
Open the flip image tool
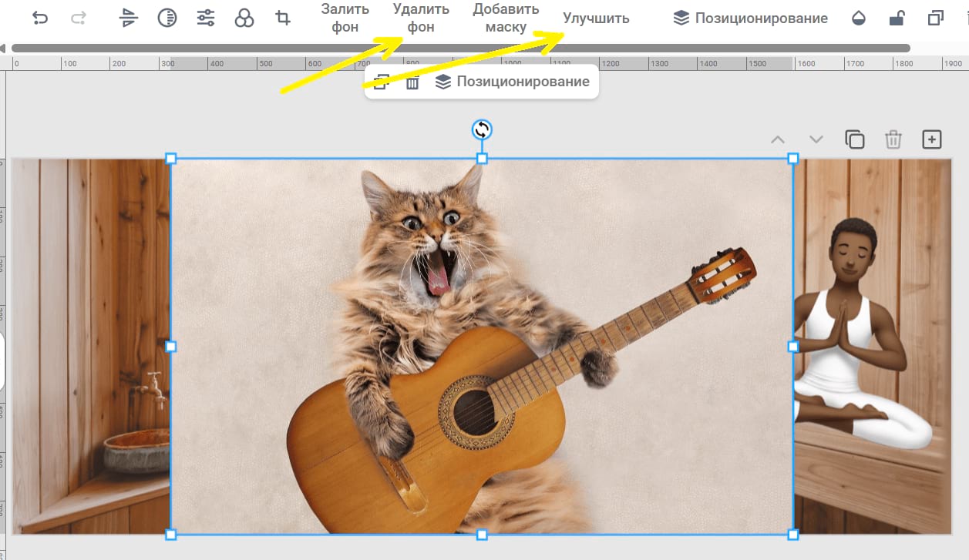pos(129,18)
